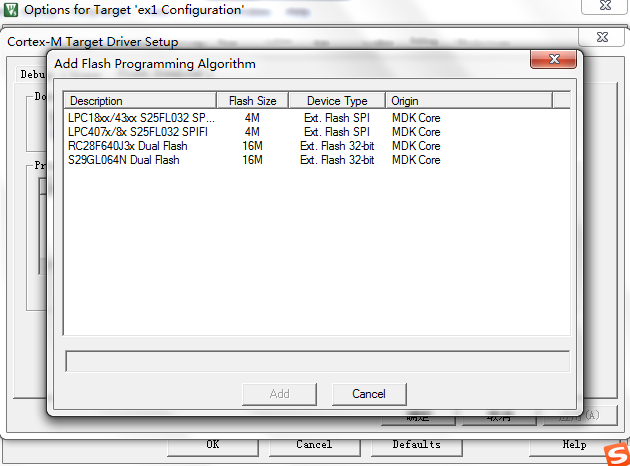Click the disabled Add button
The width and height of the screenshot is (630, 466).
279,394
